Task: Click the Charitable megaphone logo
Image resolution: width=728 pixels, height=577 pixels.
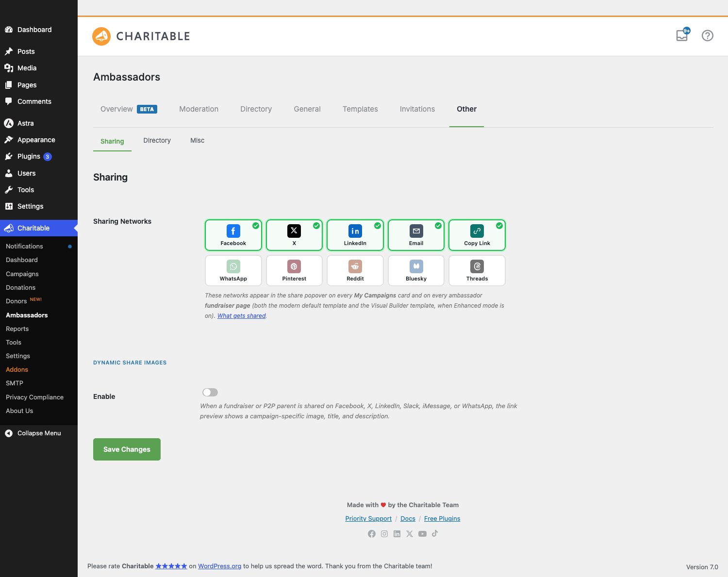Action: coord(101,36)
